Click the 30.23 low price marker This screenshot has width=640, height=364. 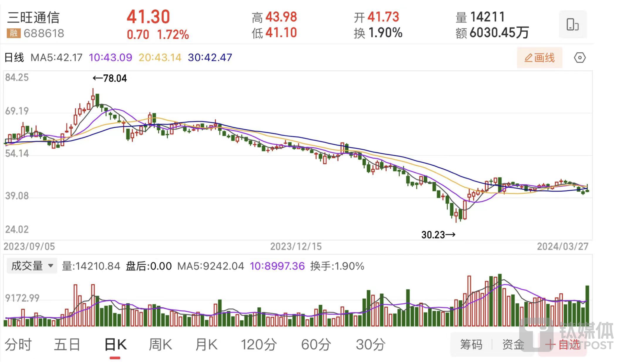(438, 235)
